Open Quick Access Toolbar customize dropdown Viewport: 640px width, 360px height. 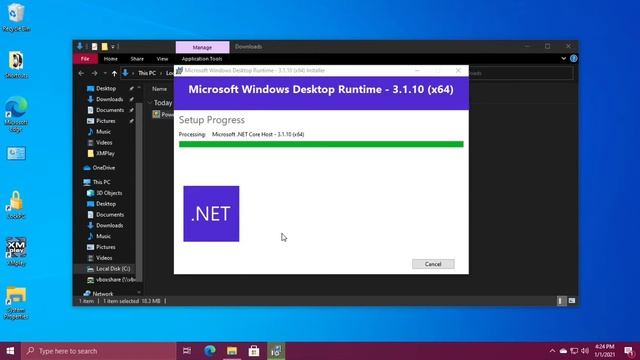114,47
